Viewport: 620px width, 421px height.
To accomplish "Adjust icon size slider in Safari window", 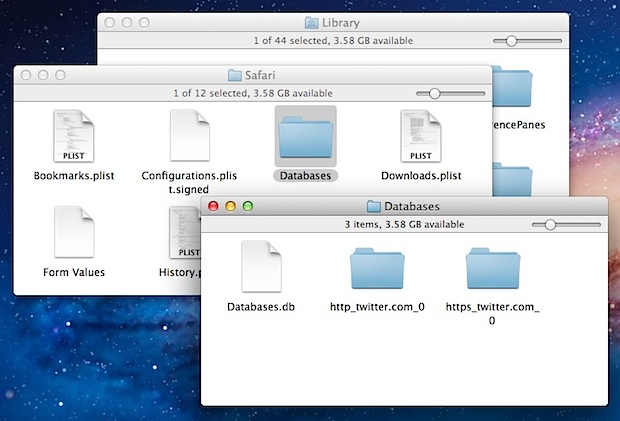I will pyautogui.click(x=450, y=93).
